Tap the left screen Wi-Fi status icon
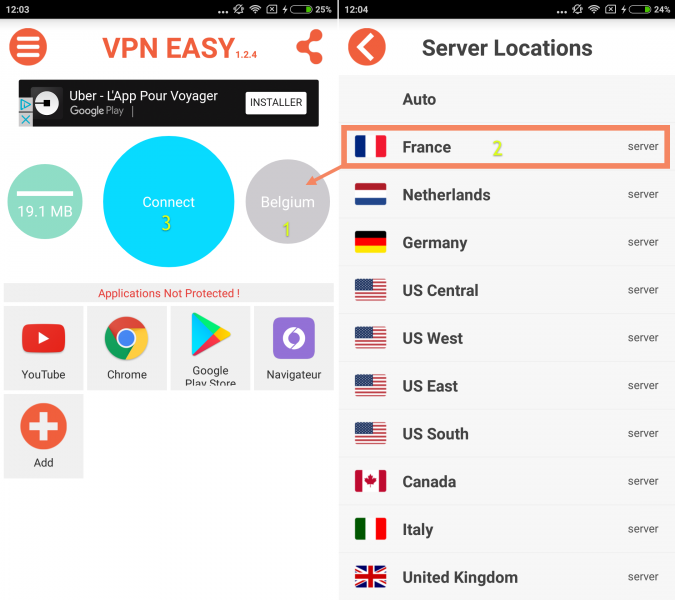Screen dimensions: 675x600 (x=255, y=9)
